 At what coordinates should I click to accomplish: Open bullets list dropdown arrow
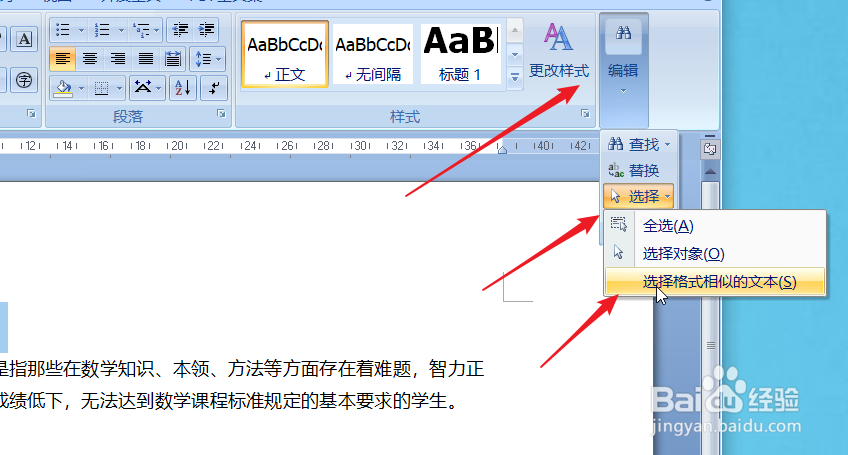(81, 30)
